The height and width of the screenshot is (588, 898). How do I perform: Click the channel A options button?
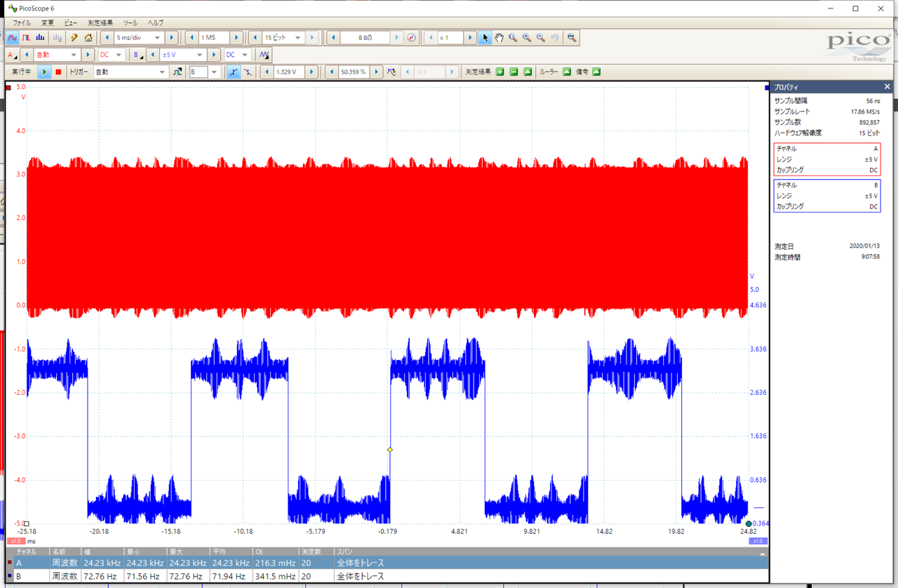point(11,55)
